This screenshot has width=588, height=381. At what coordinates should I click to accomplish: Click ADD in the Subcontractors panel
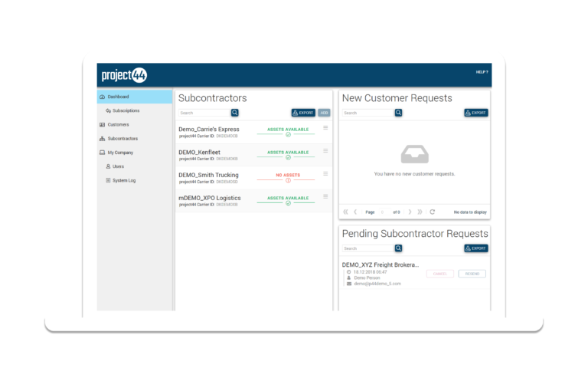tap(324, 113)
